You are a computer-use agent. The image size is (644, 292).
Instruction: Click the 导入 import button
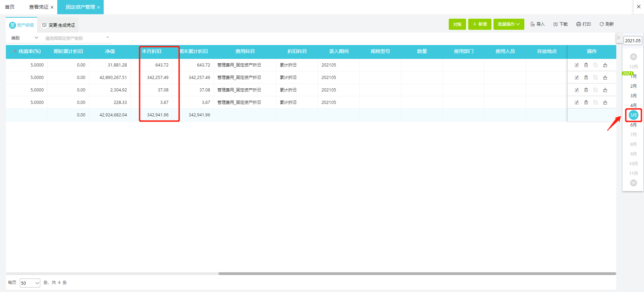(538, 24)
